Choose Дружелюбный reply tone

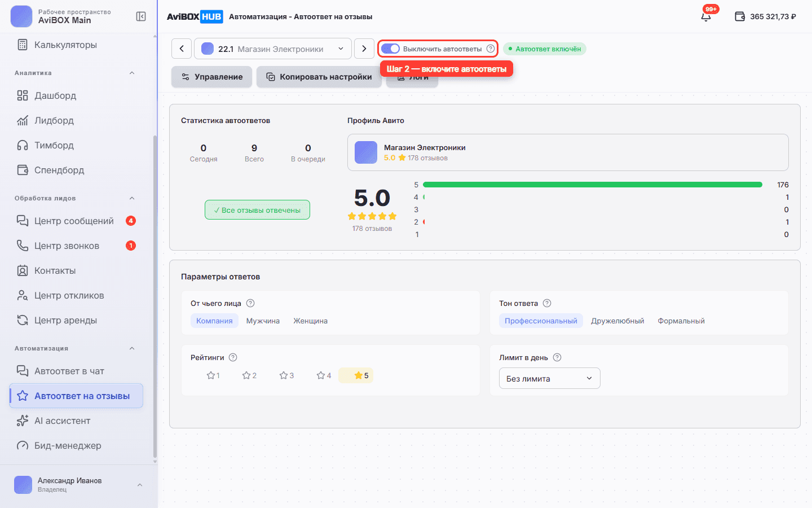(617, 321)
